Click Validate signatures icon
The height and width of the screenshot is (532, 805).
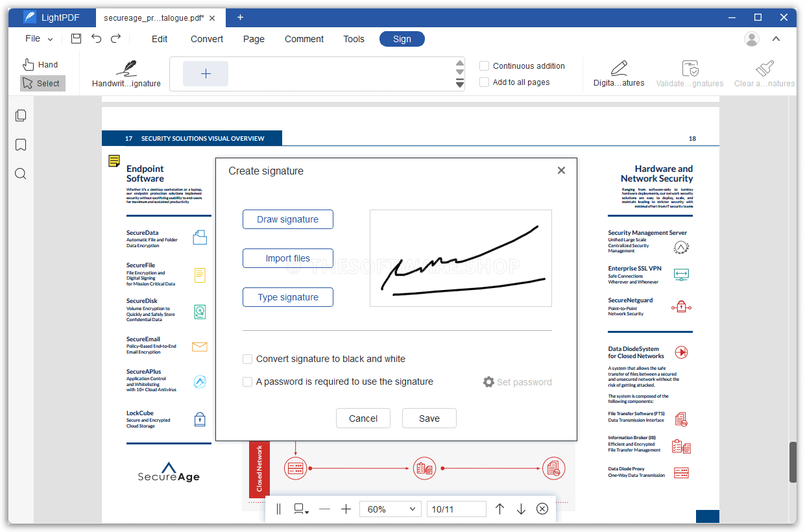tap(690, 73)
